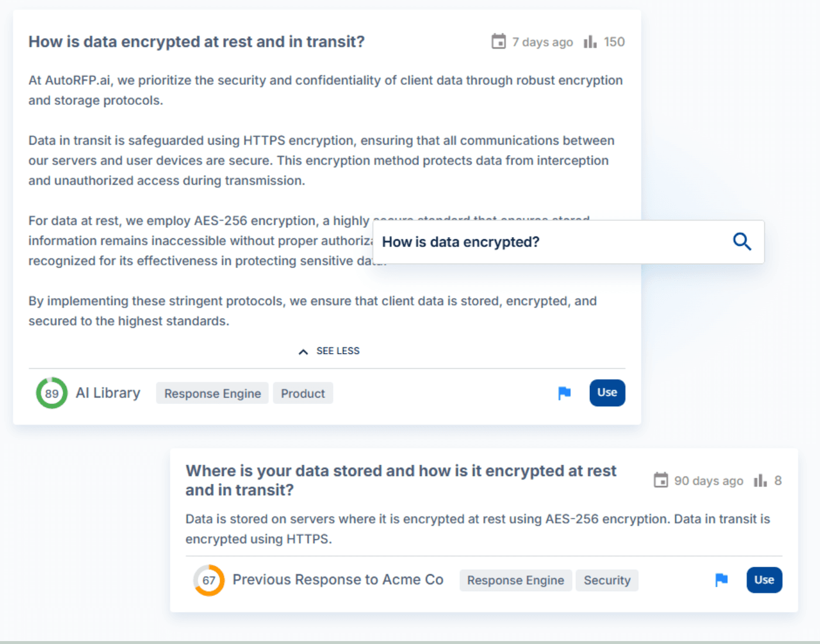
Task: Use the Previous Response to Acme Co answer
Action: [764, 580]
